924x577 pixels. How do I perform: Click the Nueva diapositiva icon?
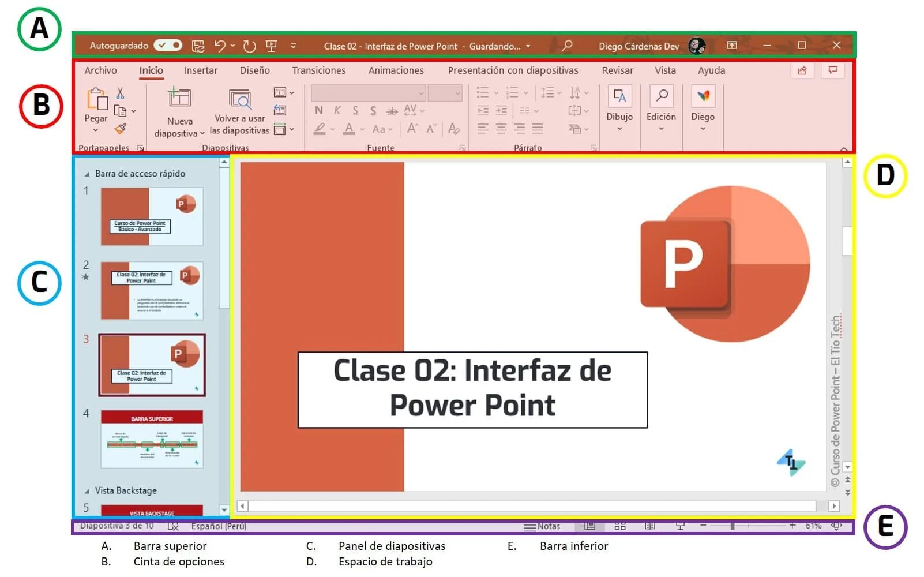coord(179,97)
